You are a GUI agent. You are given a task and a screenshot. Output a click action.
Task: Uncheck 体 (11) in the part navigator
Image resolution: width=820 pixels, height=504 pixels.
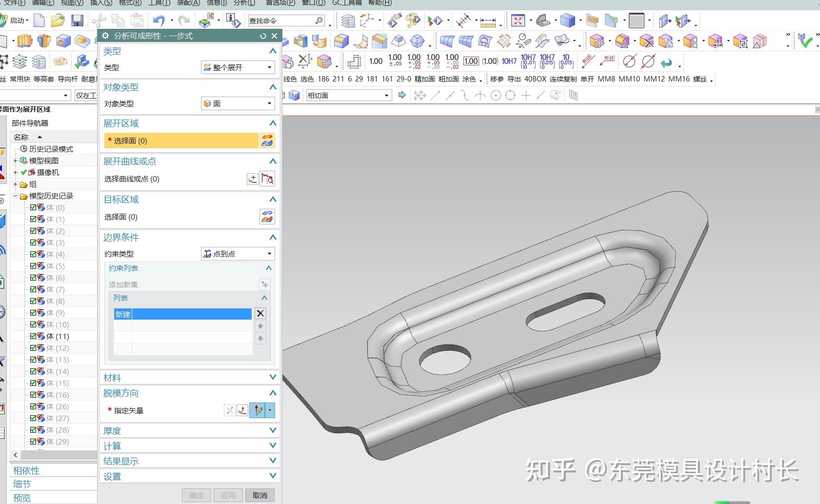coord(33,336)
